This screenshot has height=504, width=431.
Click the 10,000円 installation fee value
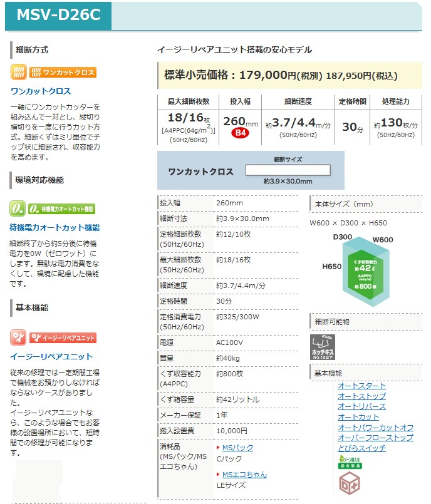(232, 431)
